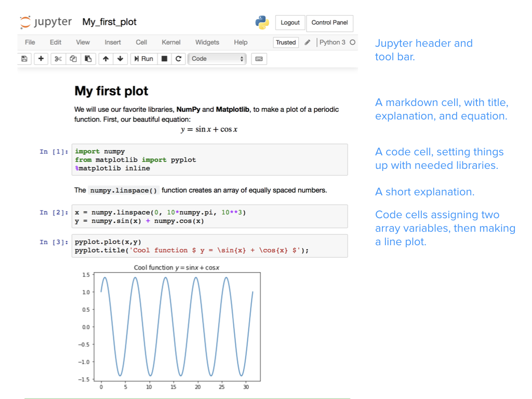Open the cell type dropdown showing Code

click(217, 59)
